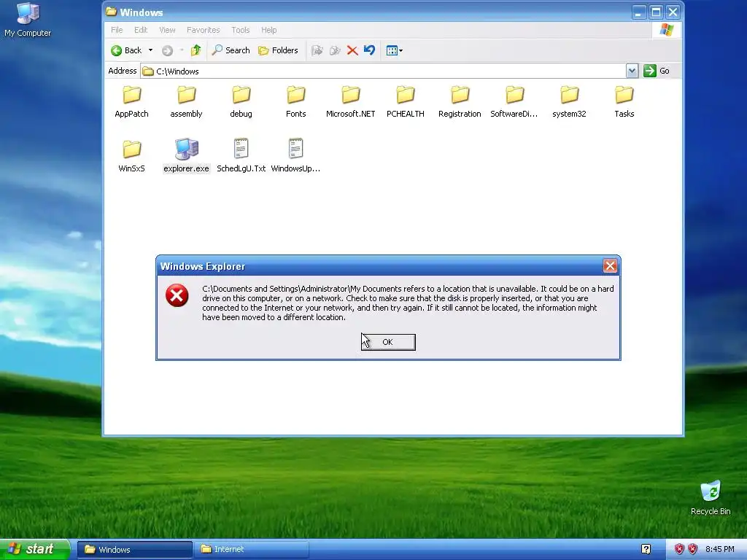Click the Move To toolbar icon
This screenshot has width=747, height=560.
coord(317,50)
